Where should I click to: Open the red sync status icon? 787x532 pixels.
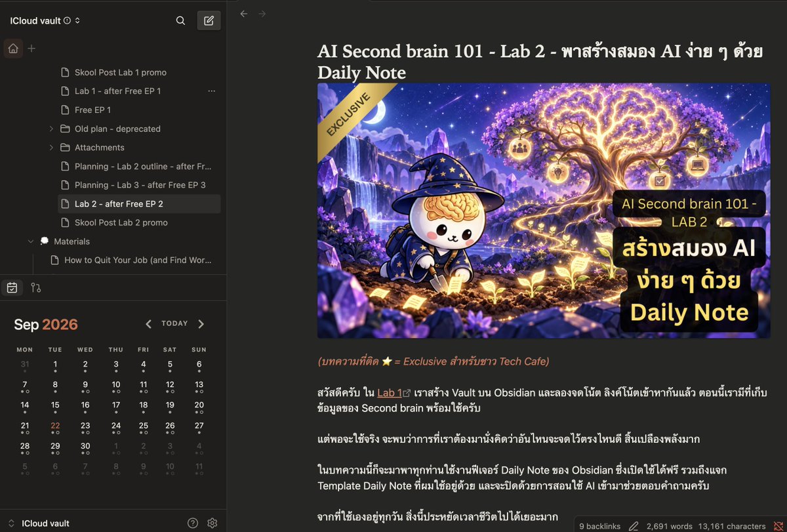point(778,526)
